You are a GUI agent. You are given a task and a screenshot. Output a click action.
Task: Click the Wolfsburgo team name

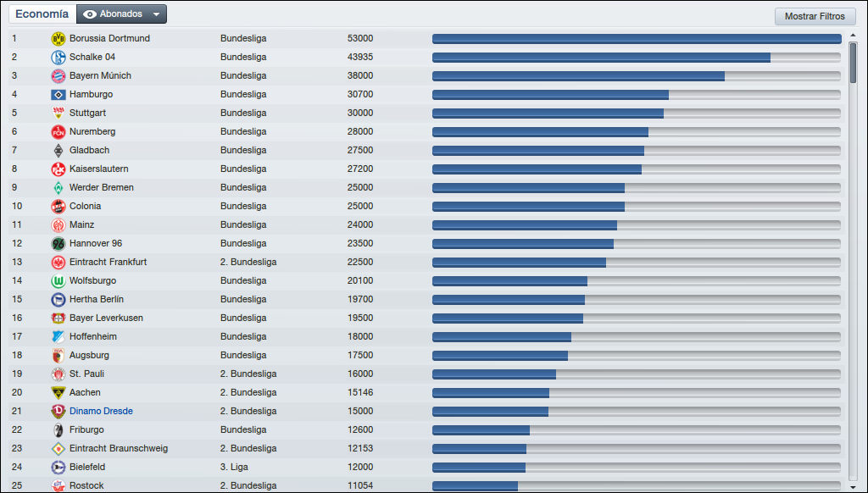pos(93,280)
